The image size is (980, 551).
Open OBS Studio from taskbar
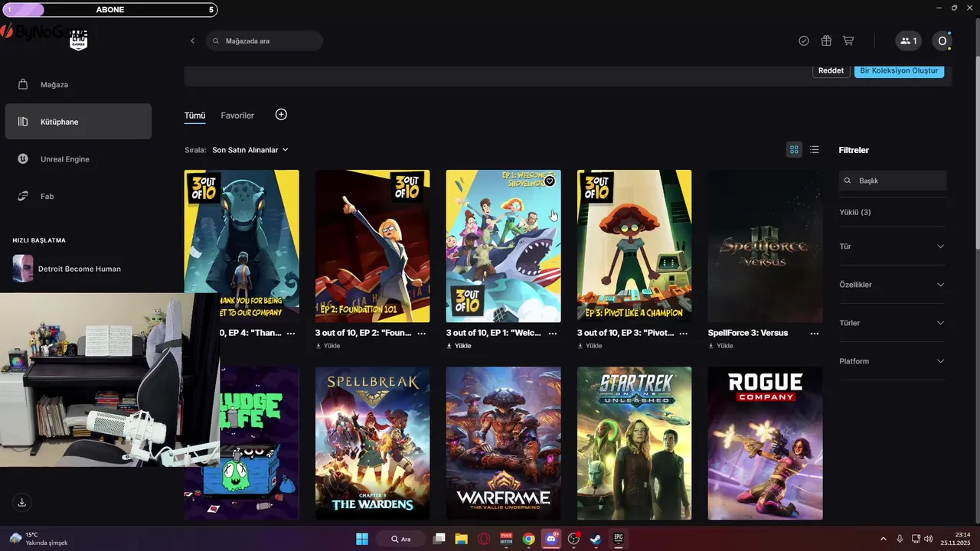pos(573,539)
